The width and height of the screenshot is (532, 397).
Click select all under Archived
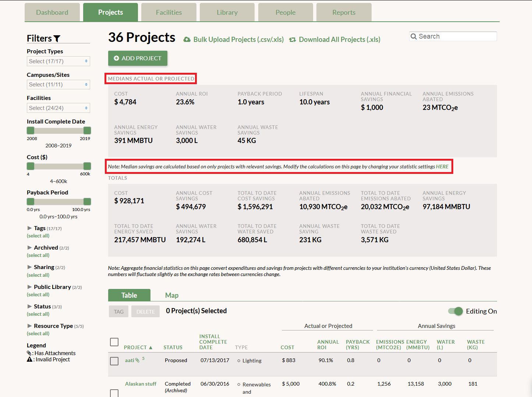(x=38, y=255)
